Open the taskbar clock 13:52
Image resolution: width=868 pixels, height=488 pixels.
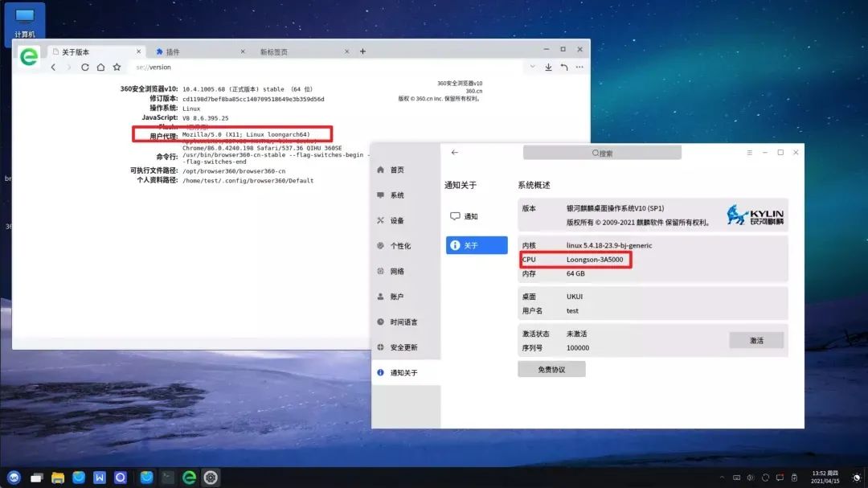(825, 477)
